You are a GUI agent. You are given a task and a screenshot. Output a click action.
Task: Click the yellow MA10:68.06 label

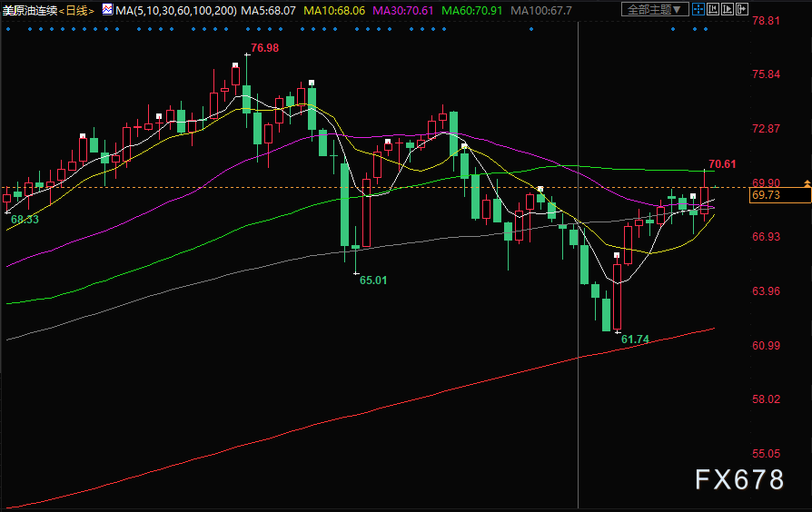point(334,10)
